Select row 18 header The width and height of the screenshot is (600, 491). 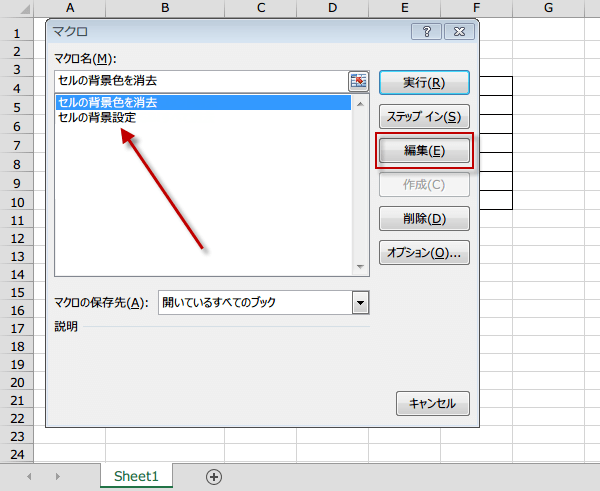click(16, 347)
